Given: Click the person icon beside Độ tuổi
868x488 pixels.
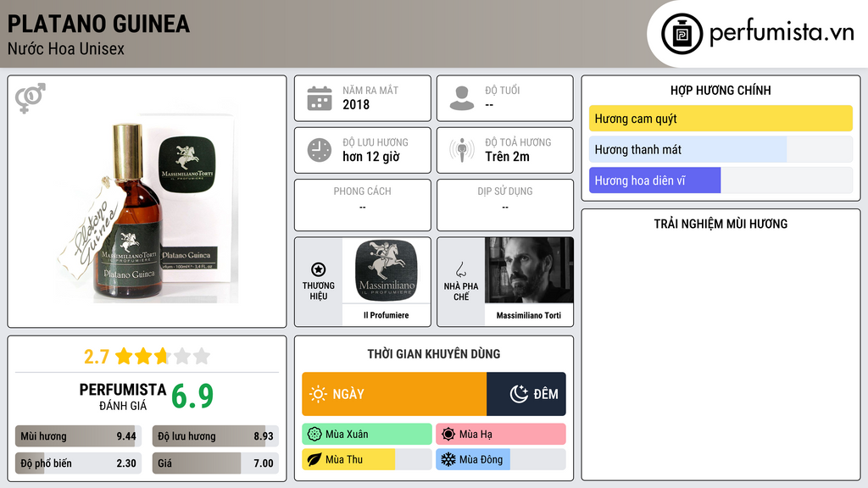Looking at the screenshot, I should pyautogui.click(x=462, y=98).
